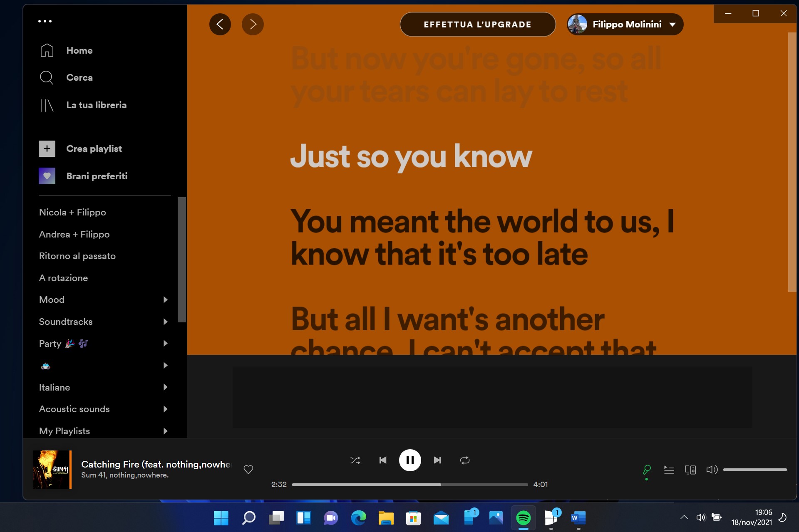This screenshot has height=532, width=799.
Task: Open the Photos app from taskbar
Action: (496, 518)
